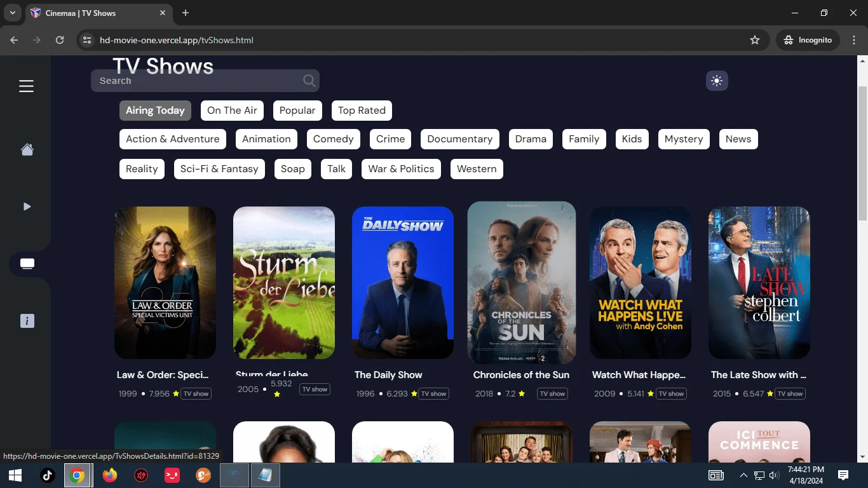Toggle light theme with sun icon

[x=717, y=81]
